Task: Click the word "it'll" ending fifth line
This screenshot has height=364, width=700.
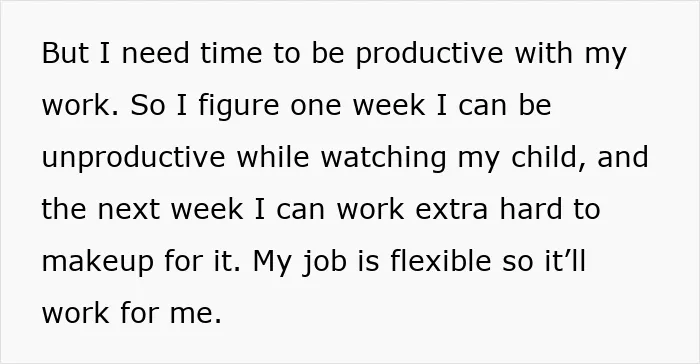Action: pos(565,260)
